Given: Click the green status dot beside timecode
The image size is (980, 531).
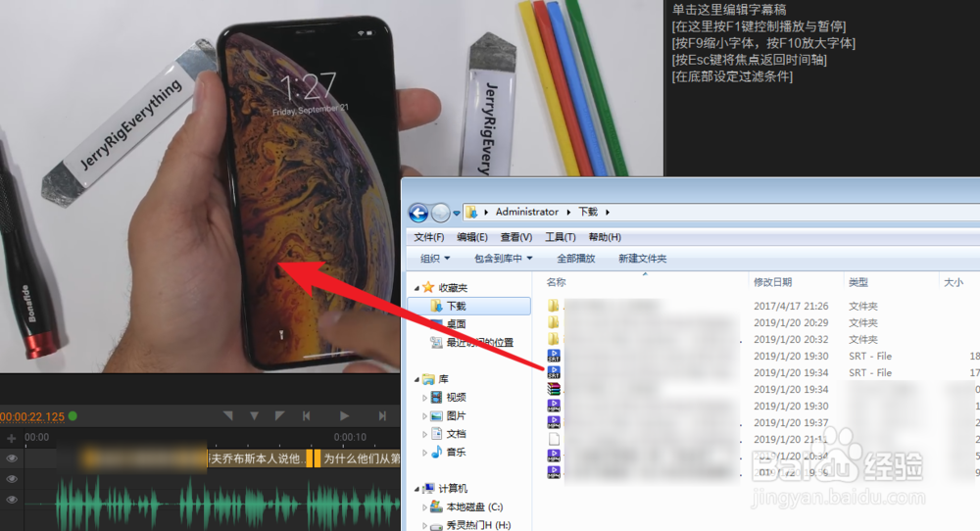Looking at the screenshot, I should 73,416.
